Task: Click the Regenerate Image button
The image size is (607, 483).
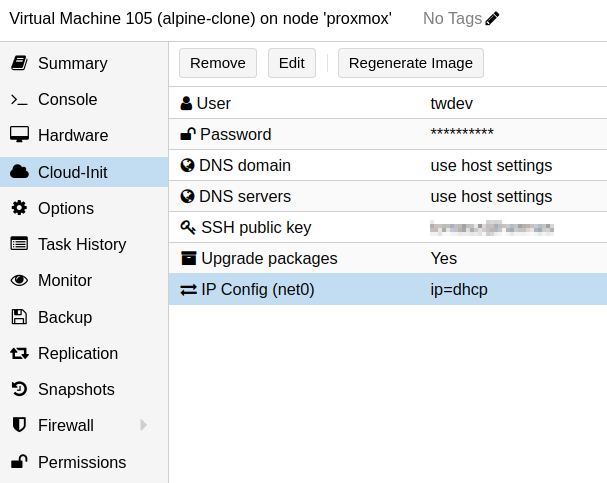Action: (x=410, y=63)
